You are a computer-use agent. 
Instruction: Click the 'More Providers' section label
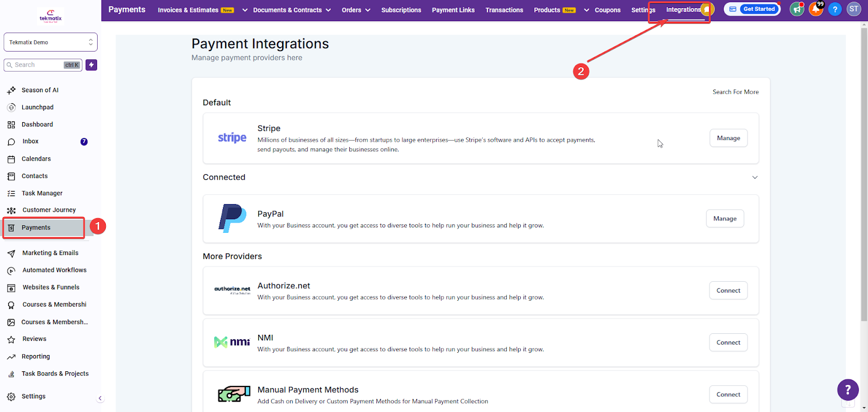coord(232,256)
